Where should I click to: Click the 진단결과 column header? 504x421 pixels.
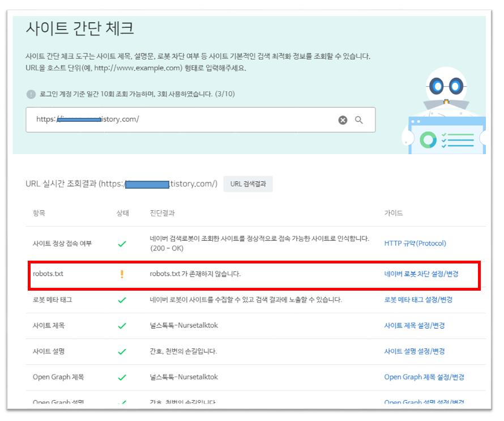pyautogui.click(x=162, y=213)
